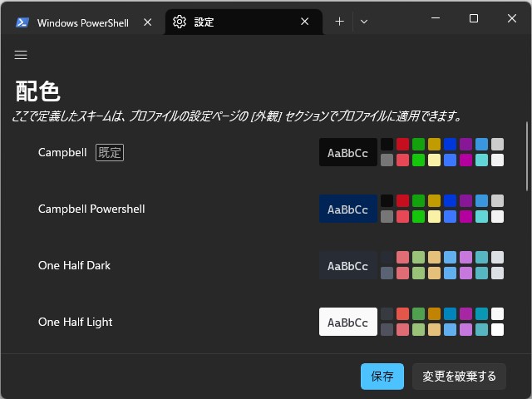Click One Half Dark's bottom gray swatch

tap(387, 273)
